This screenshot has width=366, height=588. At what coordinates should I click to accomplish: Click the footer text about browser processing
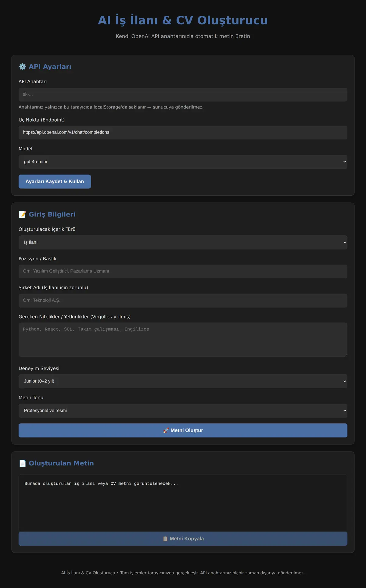183,573
